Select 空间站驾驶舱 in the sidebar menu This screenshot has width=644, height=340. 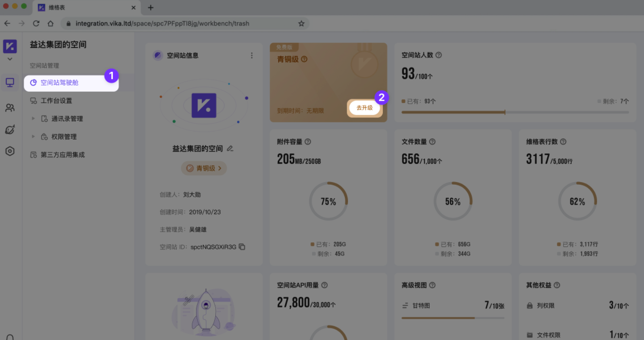59,83
